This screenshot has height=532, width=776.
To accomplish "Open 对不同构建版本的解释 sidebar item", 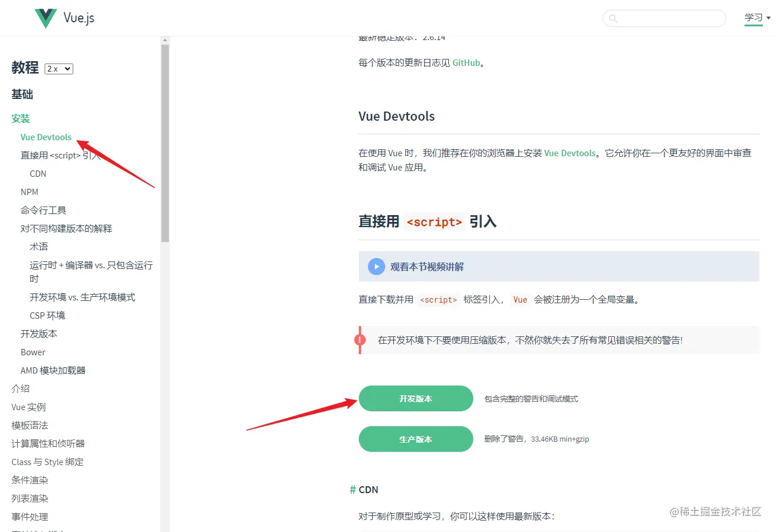I will (x=66, y=229).
